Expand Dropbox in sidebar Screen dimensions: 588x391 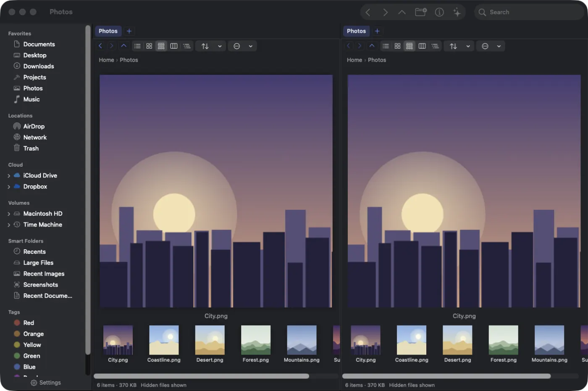coord(9,187)
